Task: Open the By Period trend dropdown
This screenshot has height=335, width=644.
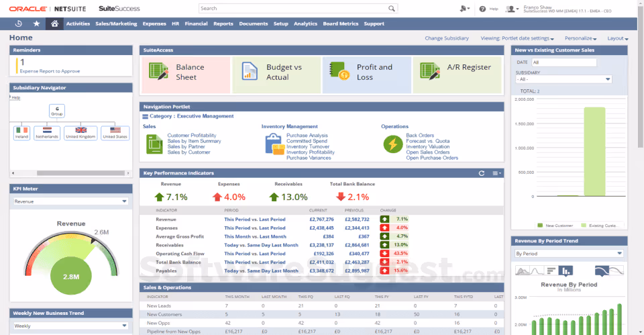Action: (569, 254)
